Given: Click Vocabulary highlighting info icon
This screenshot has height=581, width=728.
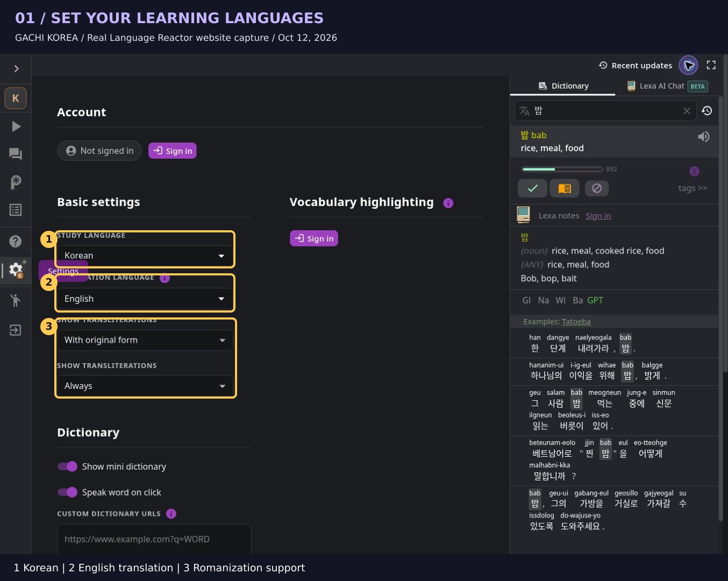Looking at the screenshot, I should pyautogui.click(x=448, y=203).
